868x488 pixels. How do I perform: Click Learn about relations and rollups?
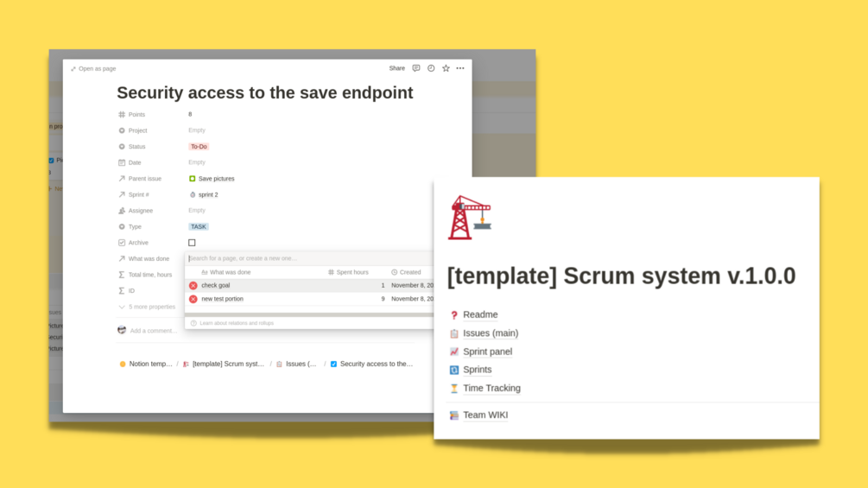click(232, 323)
